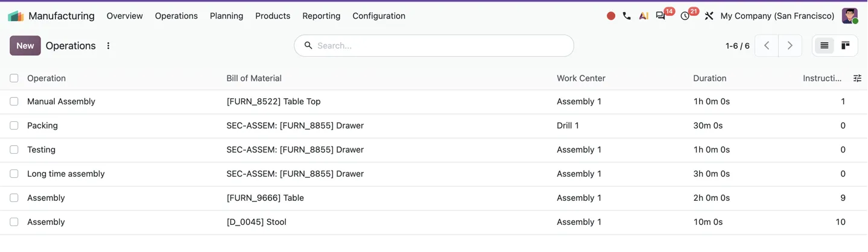Select the Testing row checkbox

pos(14,150)
